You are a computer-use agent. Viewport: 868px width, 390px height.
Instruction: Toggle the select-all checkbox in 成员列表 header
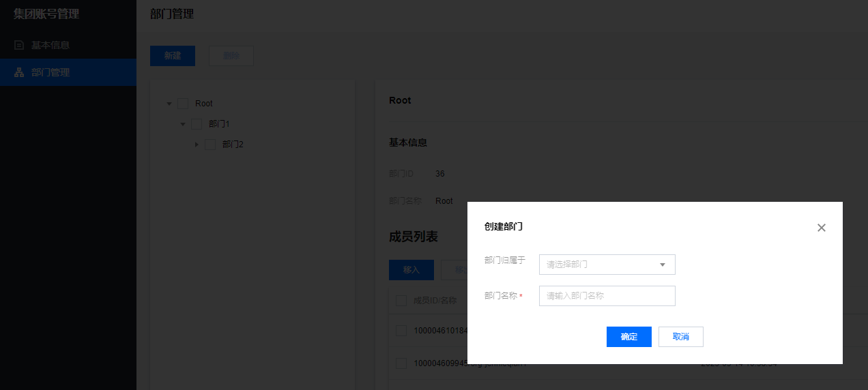pos(401,301)
